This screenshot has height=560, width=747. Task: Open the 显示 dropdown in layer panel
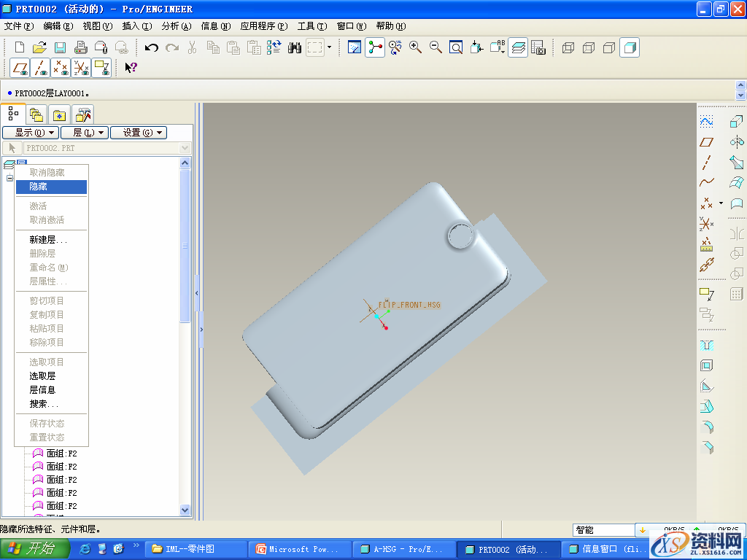[x=31, y=133]
